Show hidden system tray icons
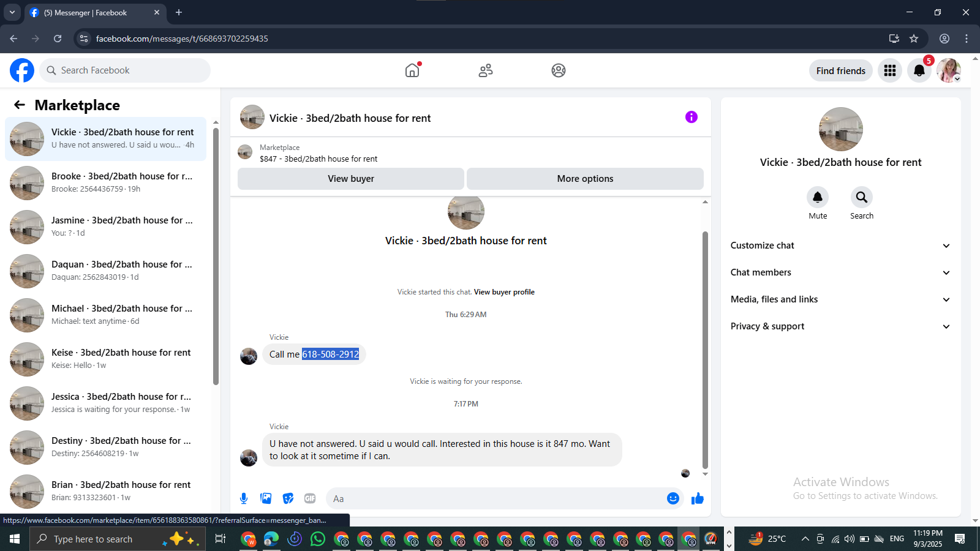The image size is (980, 551). 805,539
